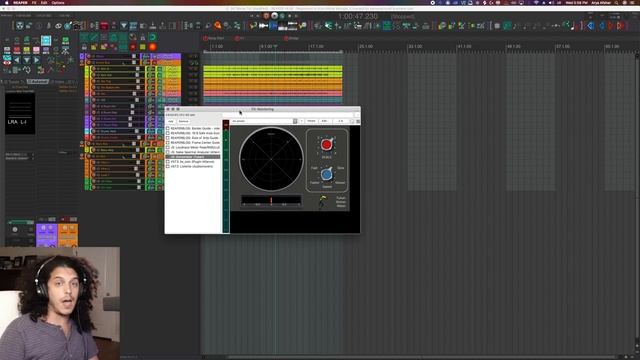Click the red right-pointing arrow toolbar icon

click(620, 26)
